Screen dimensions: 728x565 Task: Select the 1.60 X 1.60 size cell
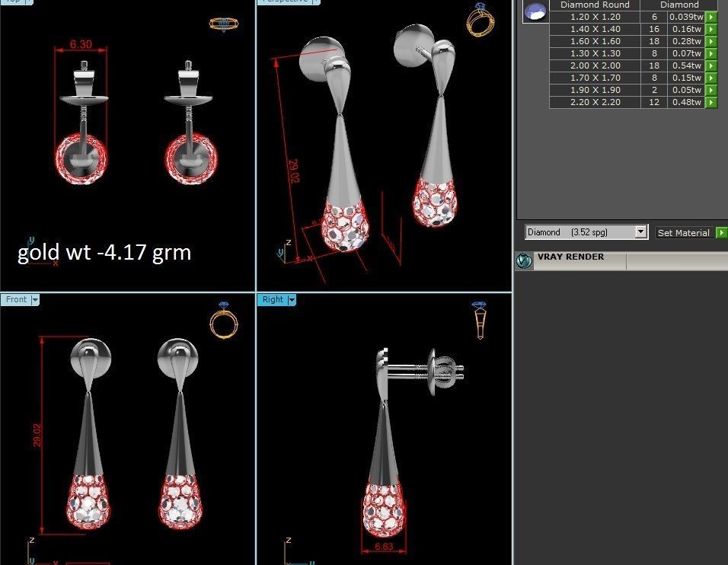point(595,41)
